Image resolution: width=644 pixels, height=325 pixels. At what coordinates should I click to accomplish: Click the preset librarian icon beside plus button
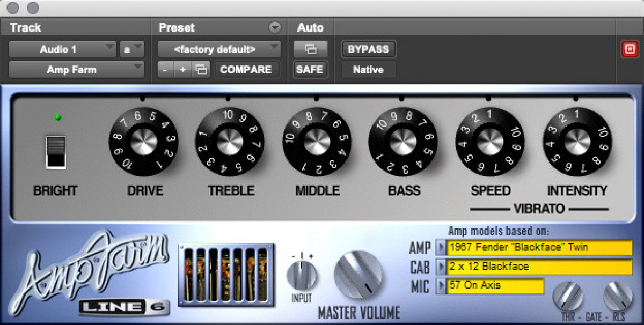(x=201, y=69)
